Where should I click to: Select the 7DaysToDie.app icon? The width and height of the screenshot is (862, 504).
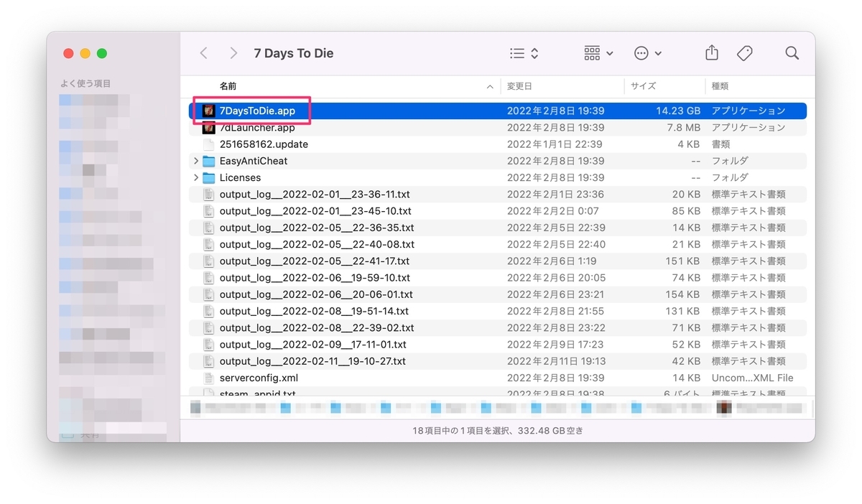click(x=209, y=111)
